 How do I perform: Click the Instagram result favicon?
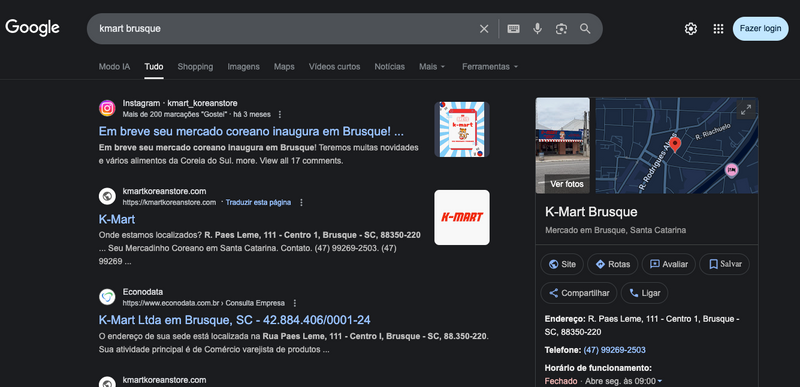click(x=107, y=109)
